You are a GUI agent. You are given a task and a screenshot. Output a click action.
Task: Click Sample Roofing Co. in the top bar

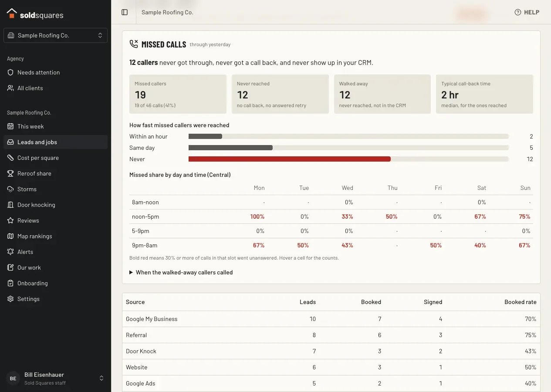(167, 12)
